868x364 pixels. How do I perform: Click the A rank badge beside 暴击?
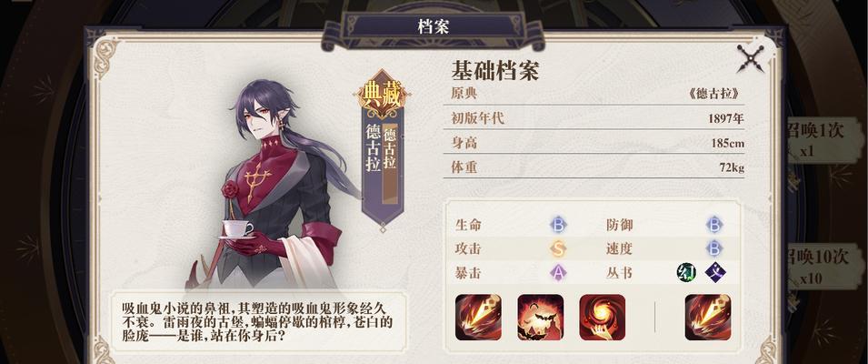tap(558, 272)
